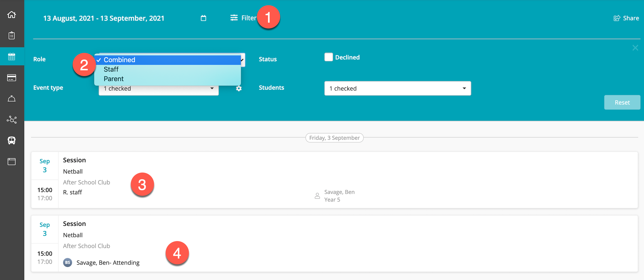
Task: Click the Share button
Action: tap(626, 18)
